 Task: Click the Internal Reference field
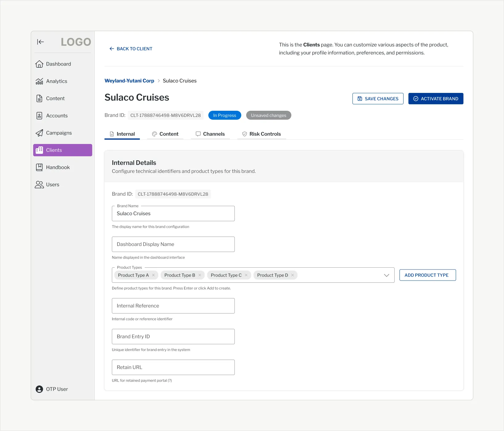click(173, 306)
